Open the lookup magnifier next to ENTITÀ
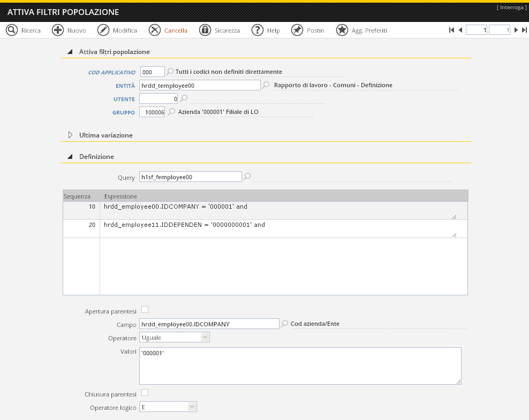This screenshot has height=420, width=529. tap(266, 85)
